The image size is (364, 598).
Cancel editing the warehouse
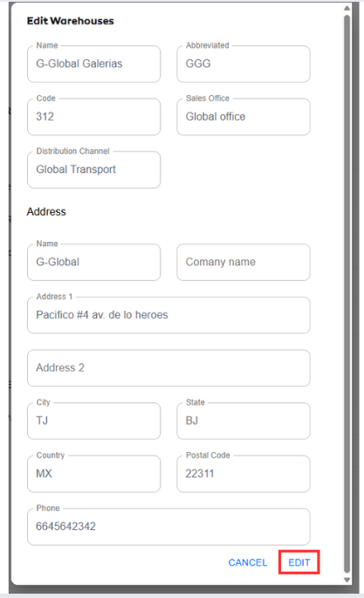pos(248,562)
